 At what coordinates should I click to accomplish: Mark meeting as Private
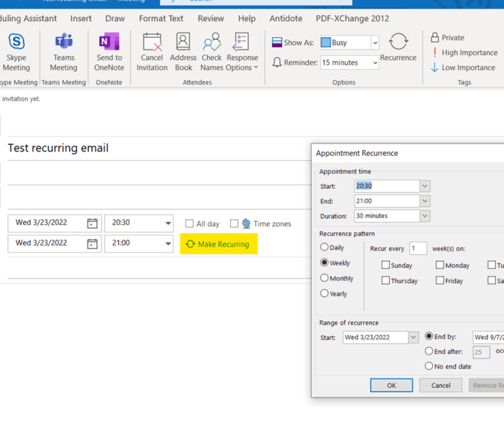coord(448,38)
